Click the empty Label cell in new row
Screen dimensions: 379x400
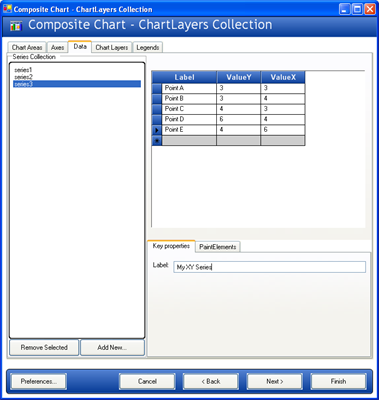pyautogui.click(x=189, y=140)
